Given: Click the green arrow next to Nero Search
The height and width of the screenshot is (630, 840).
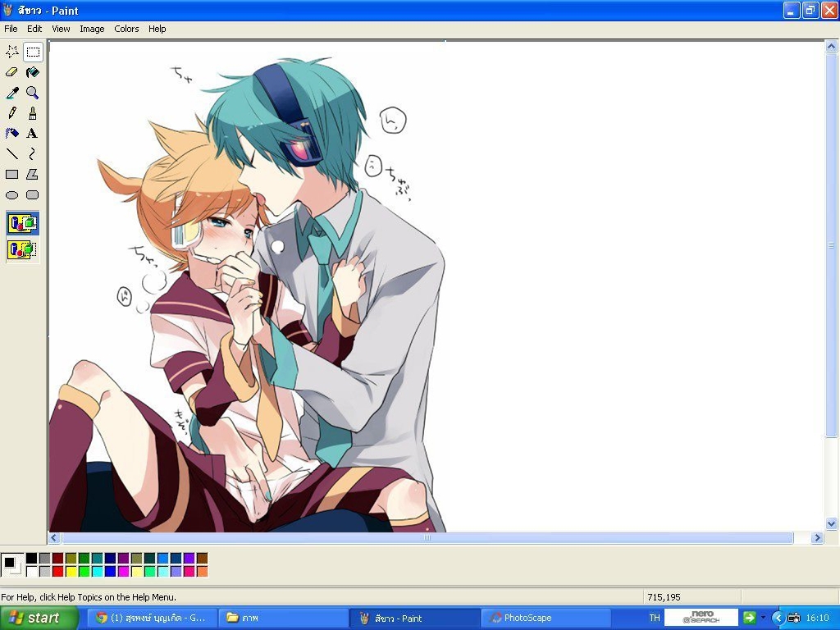Looking at the screenshot, I should [x=749, y=618].
